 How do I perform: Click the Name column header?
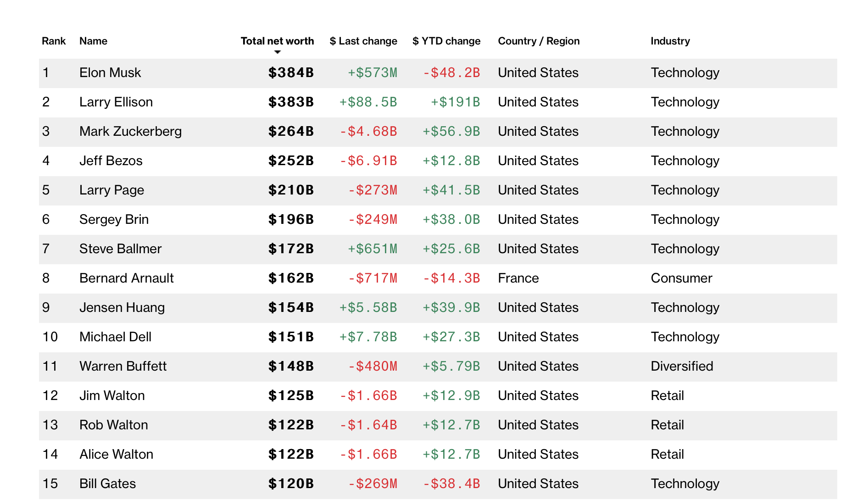(93, 41)
